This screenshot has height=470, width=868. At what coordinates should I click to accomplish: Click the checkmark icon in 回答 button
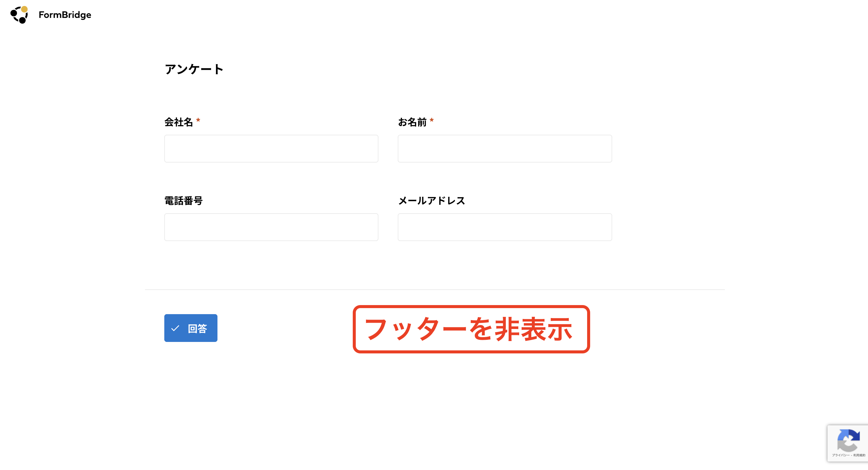pos(175,328)
